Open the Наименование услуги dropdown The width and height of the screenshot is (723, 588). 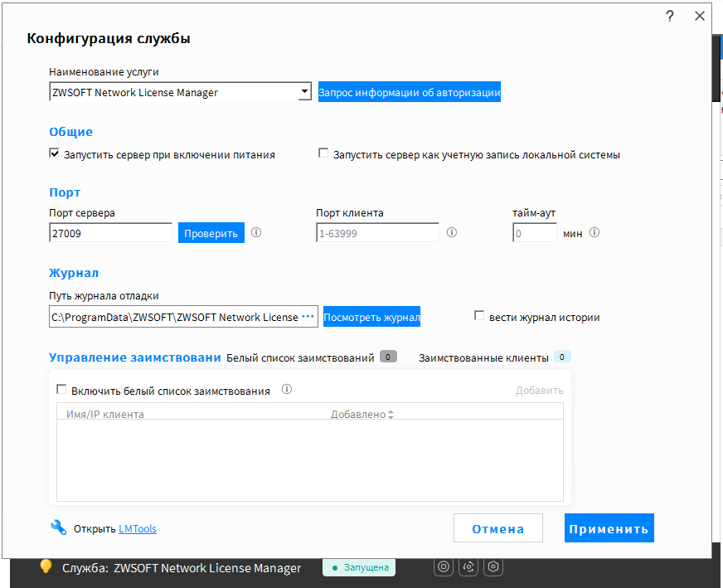tap(304, 91)
